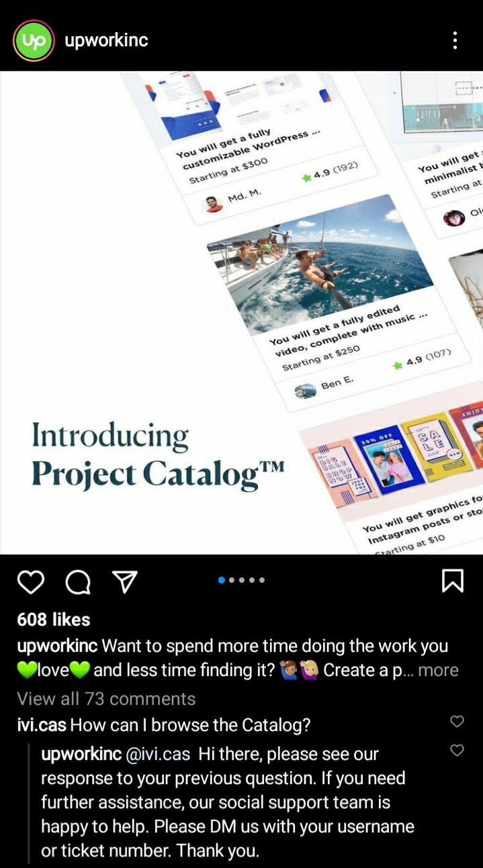Open upworkinc name in the caption

click(x=58, y=646)
